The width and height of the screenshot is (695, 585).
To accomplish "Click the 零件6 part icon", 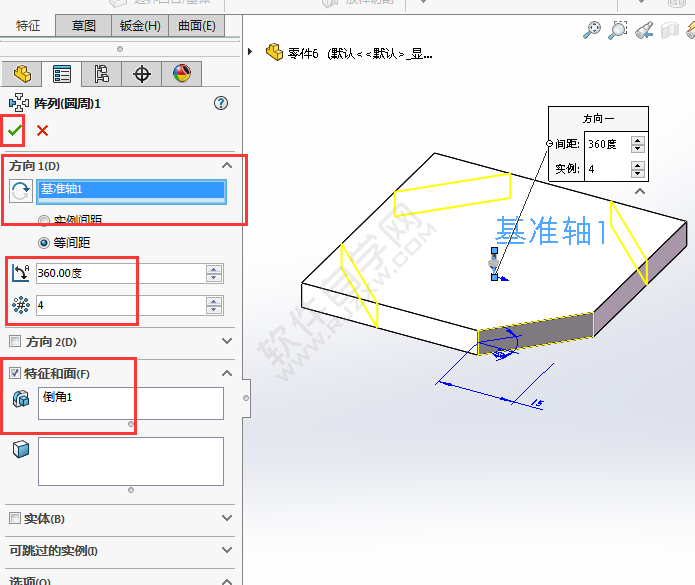I will coord(274,52).
